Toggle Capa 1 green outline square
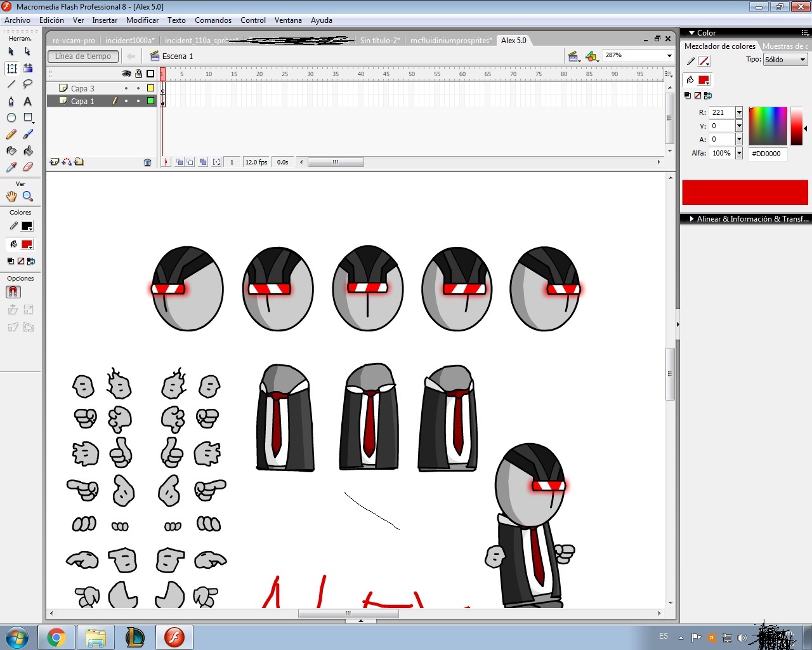812x650 pixels. (150, 101)
